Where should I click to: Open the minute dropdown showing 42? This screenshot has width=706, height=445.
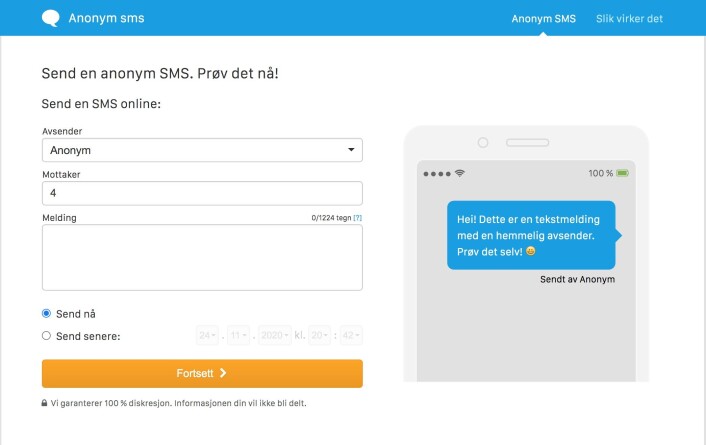click(351, 336)
